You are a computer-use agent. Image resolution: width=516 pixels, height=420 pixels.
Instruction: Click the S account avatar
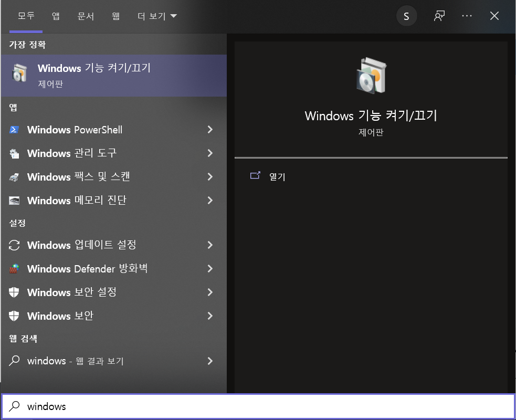coord(406,16)
